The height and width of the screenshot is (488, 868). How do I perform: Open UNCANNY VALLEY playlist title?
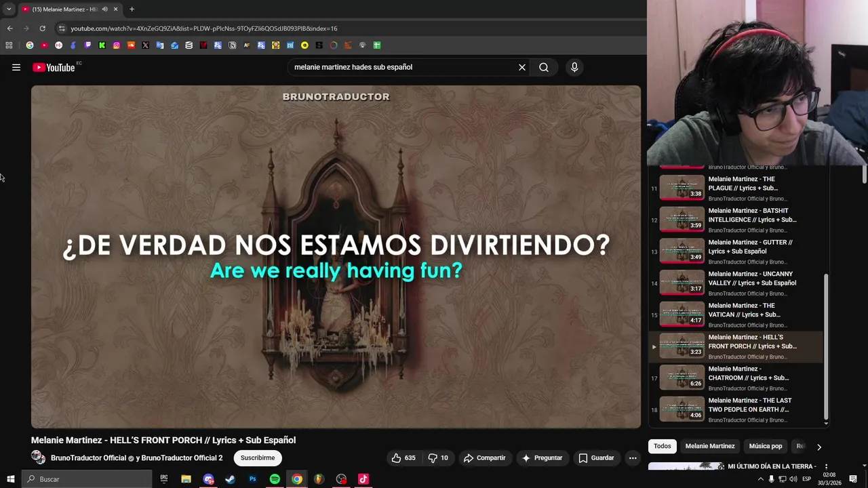(x=752, y=279)
